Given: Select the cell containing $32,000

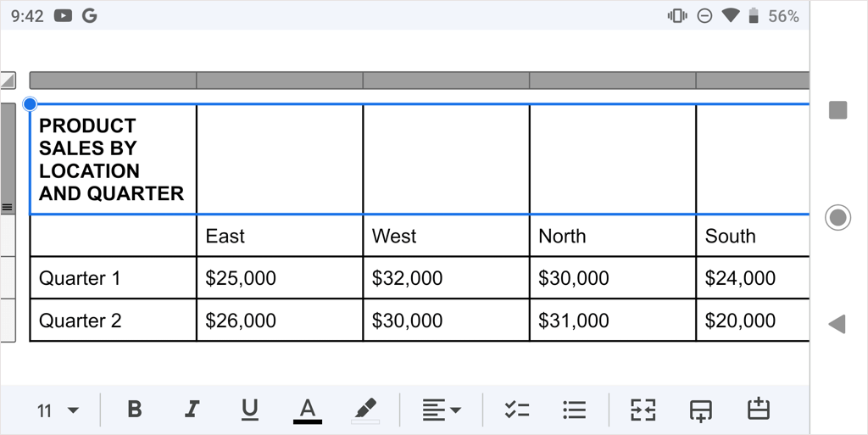Looking at the screenshot, I should click(446, 278).
